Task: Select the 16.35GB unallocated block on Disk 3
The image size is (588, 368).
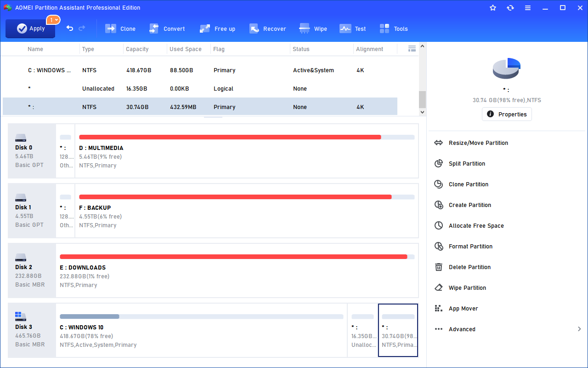Action: (x=363, y=330)
